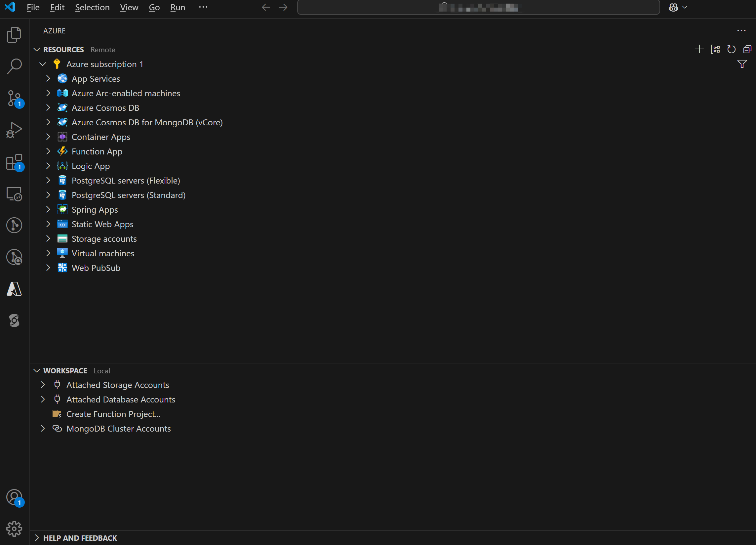This screenshot has height=545, width=756.
Task: Open the Run and Debug view icon
Action: coord(14,130)
